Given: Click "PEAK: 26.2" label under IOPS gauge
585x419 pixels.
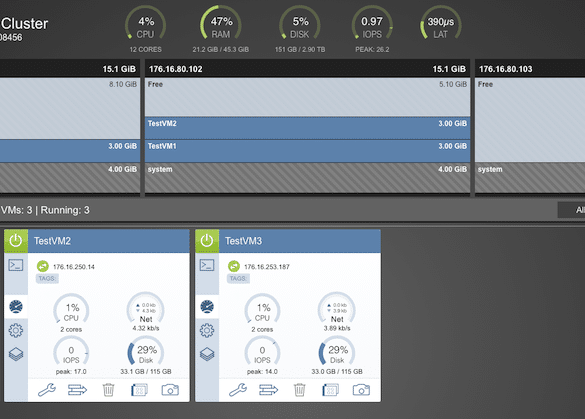Looking at the screenshot, I should point(372,49).
